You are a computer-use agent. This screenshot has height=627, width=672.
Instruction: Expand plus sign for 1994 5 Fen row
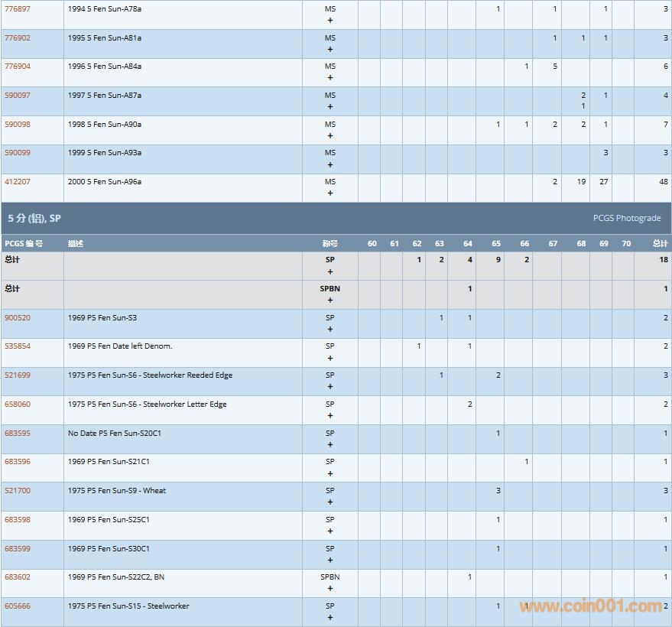330,21
